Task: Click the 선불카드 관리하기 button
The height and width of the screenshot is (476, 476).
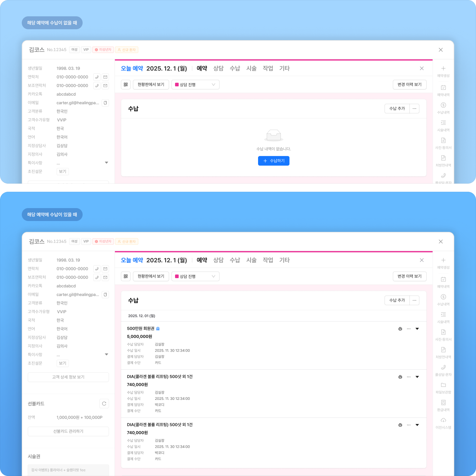Action: click(x=68, y=431)
